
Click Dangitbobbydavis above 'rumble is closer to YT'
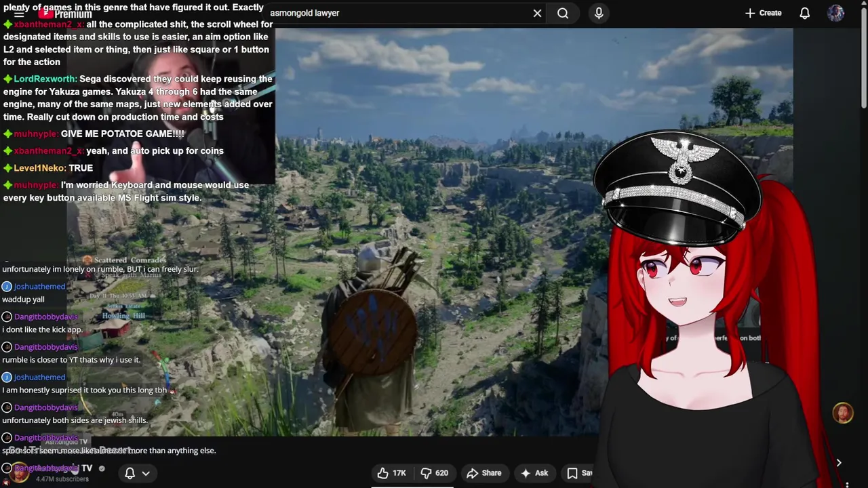(x=45, y=347)
